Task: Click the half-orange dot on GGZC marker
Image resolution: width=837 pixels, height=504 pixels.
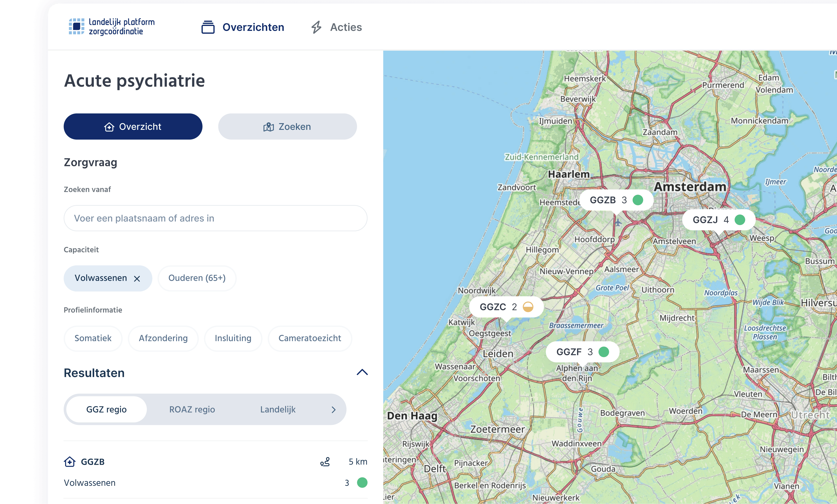Action: [528, 307]
